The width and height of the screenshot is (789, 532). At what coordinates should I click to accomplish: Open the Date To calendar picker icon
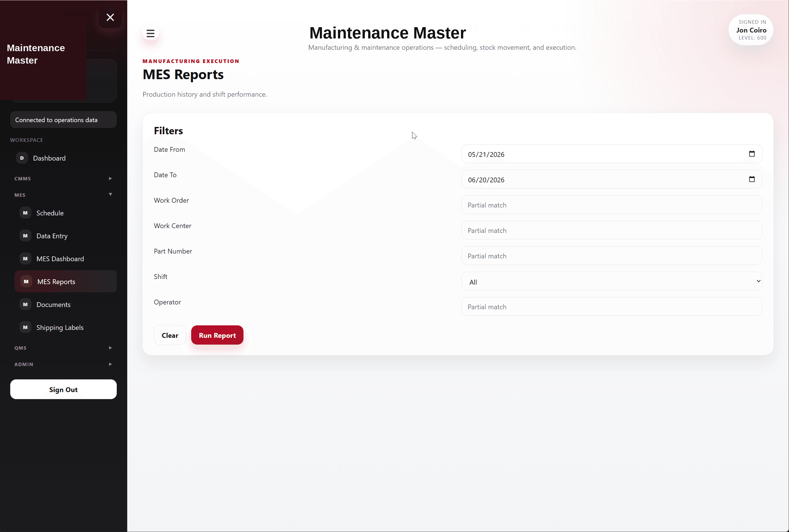[x=752, y=179]
